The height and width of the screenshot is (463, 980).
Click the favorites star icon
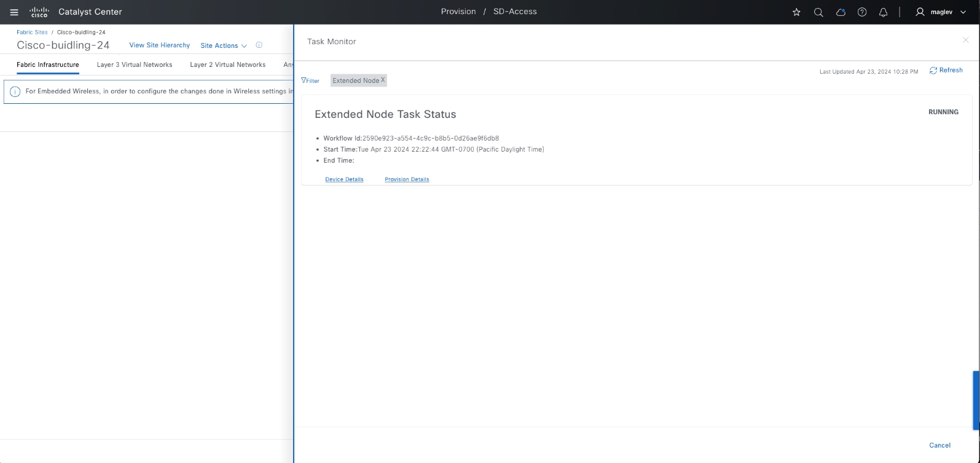796,12
